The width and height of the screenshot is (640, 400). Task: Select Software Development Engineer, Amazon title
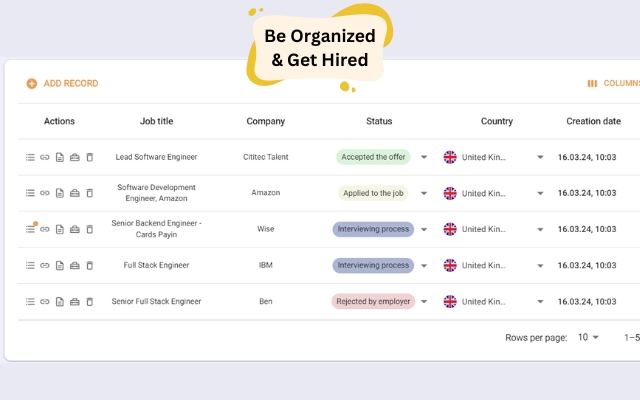click(x=156, y=193)
